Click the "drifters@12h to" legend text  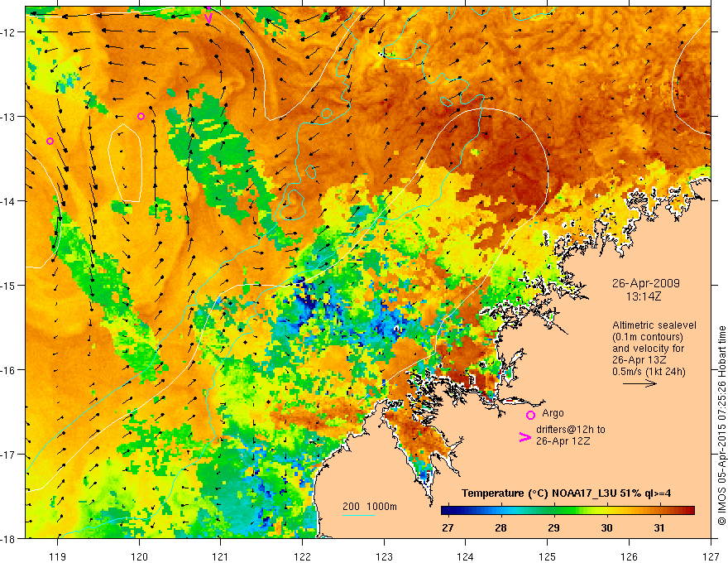click(571, 430)
